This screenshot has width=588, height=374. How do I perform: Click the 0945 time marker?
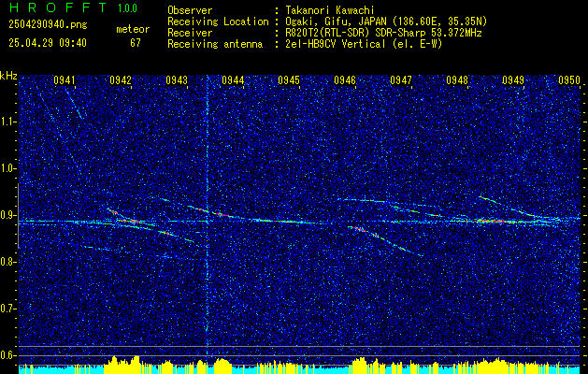tap(289, 80)
